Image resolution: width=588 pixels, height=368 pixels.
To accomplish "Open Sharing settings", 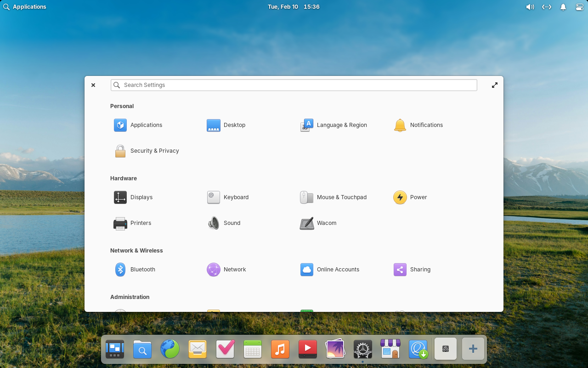I will pyautogui.click(x=400, y=270).
